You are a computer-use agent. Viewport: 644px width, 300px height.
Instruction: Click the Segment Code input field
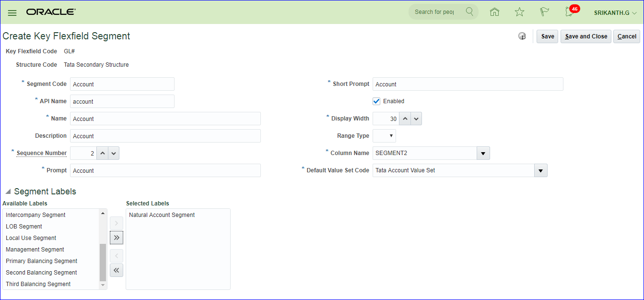point(122,84)
